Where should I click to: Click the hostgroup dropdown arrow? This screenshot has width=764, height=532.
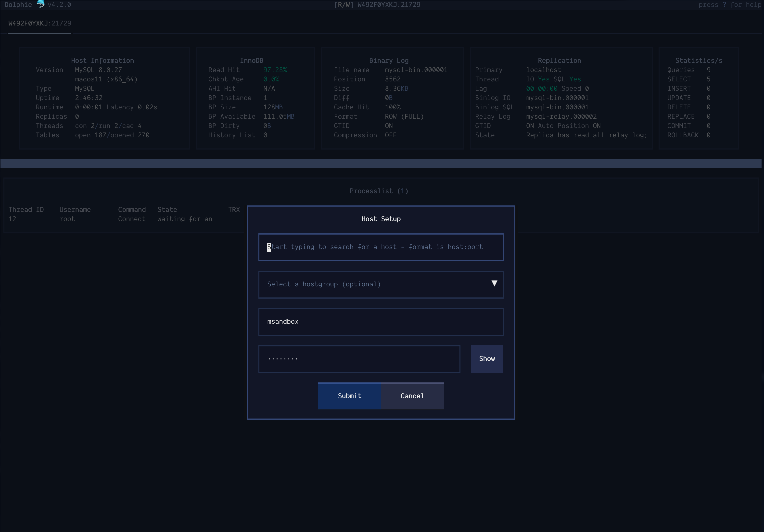(494, 283)
